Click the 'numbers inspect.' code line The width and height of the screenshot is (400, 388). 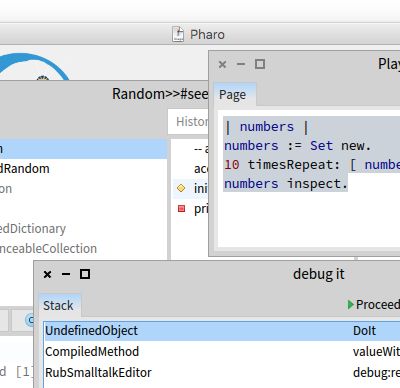click(x=286, y=184)
